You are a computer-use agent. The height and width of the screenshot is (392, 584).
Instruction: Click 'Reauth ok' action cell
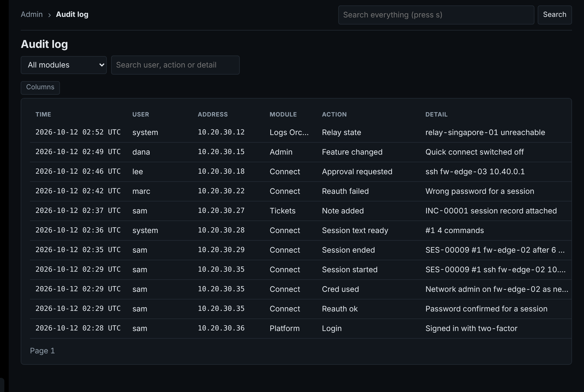(x=340, y=309)
